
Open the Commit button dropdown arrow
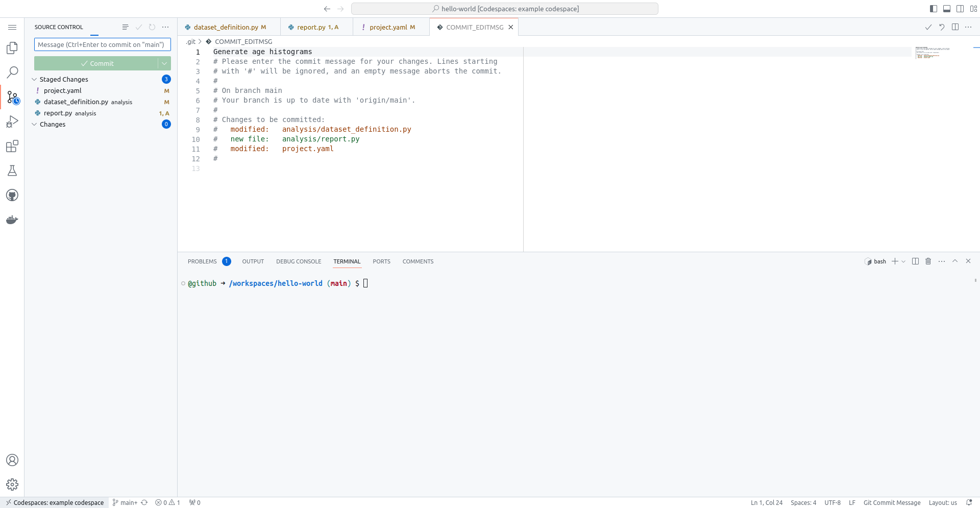click(x=164, y=63)
